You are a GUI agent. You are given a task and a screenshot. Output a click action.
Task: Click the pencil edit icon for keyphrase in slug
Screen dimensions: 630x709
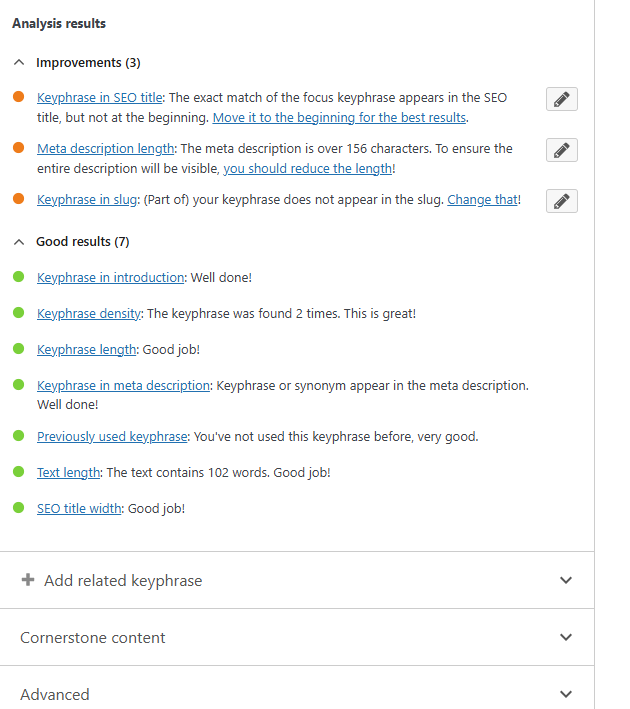point(562,201)
